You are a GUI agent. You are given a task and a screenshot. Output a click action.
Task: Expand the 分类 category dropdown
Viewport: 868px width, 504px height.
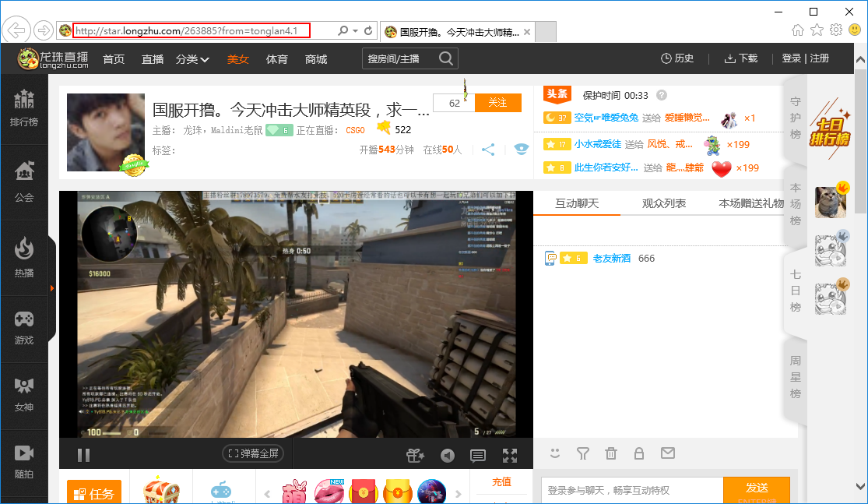click(192, 59)
